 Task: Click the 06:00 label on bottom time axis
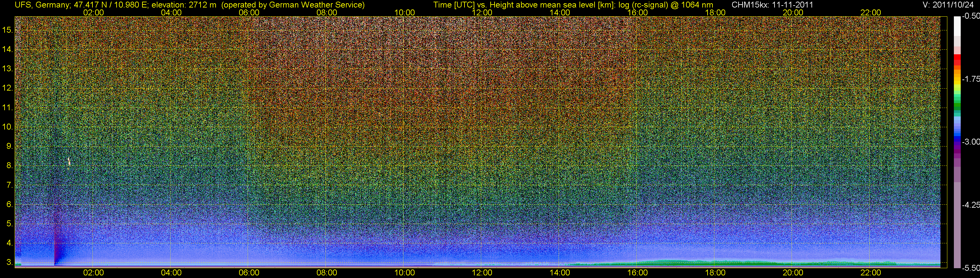click(249, 273)
